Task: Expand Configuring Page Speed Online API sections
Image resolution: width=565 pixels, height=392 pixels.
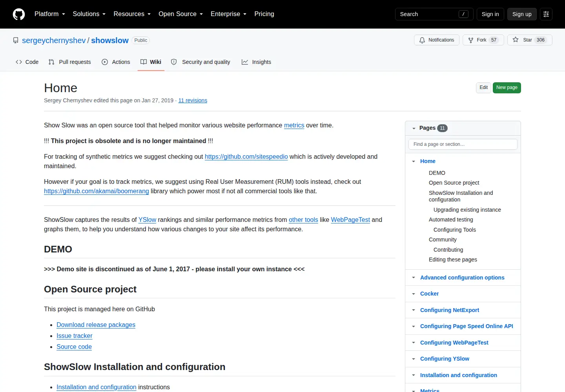Action: coord(414,327)
